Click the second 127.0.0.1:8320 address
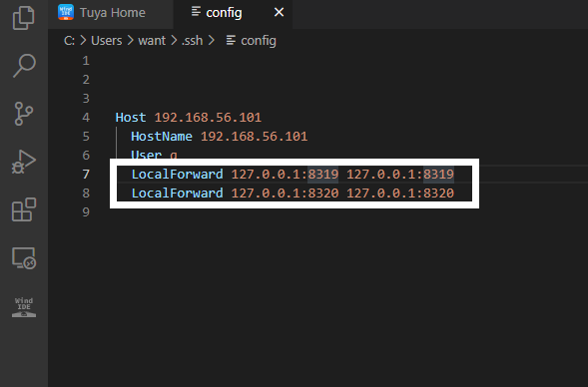 click(x=400, y=193)
